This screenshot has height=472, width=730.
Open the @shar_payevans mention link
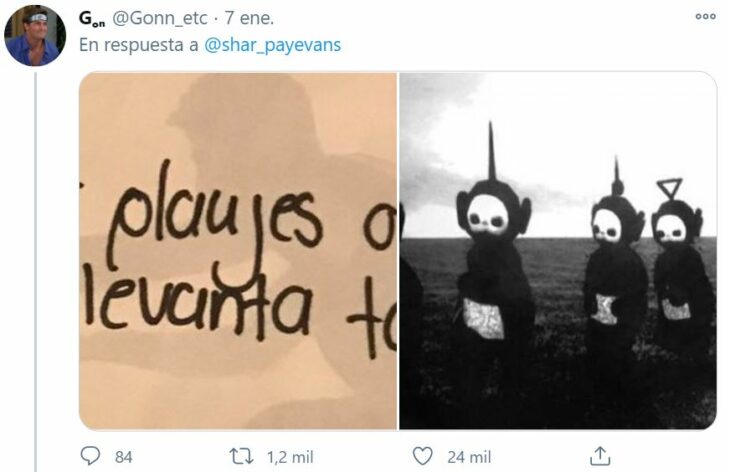point(273,45)
